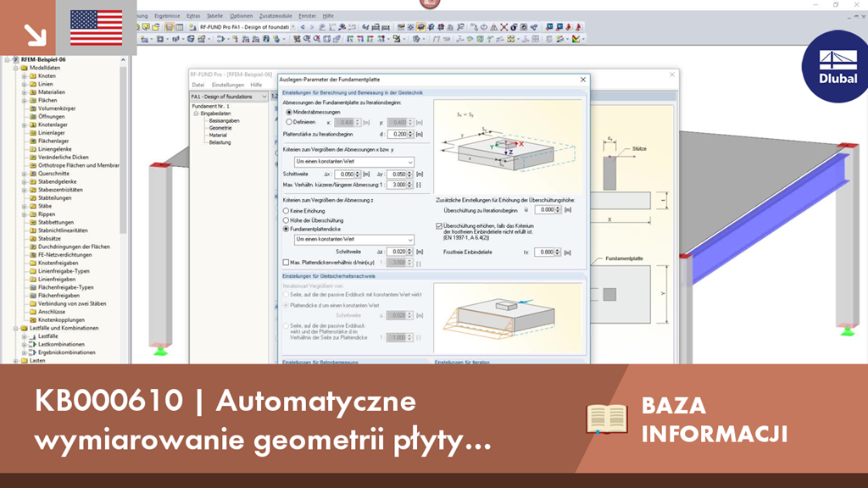
Task: Select the Definieren radio button
Action: (289, 122)
